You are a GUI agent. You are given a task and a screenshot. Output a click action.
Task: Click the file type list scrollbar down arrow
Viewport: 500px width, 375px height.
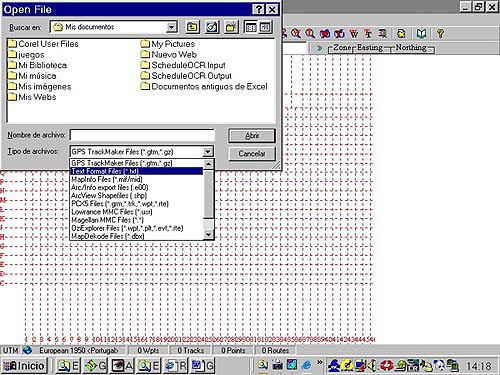click(x=208, y=235)
